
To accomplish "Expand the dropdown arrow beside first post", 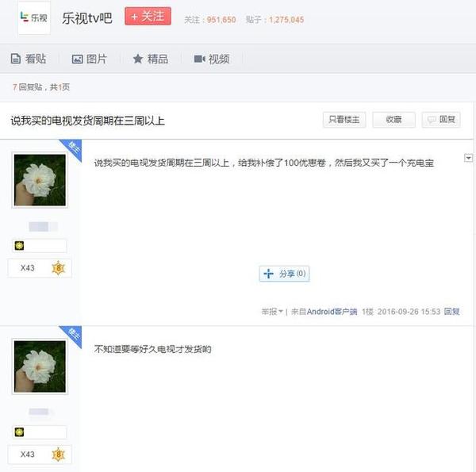I will point(468,158).
